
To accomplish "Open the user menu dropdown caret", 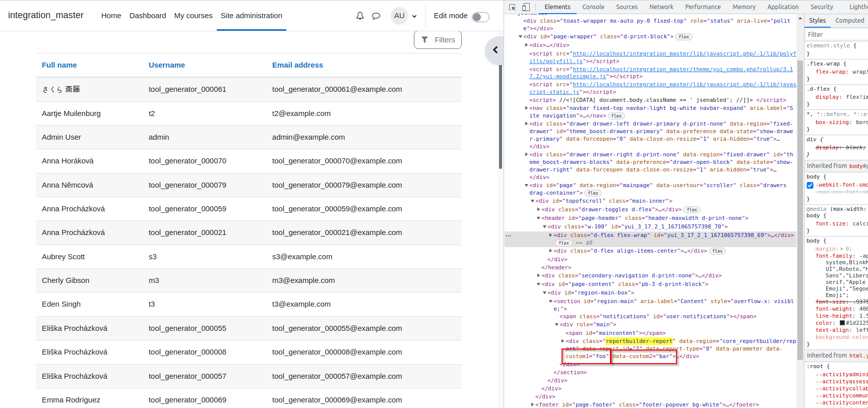I will [x=414, y=16].
